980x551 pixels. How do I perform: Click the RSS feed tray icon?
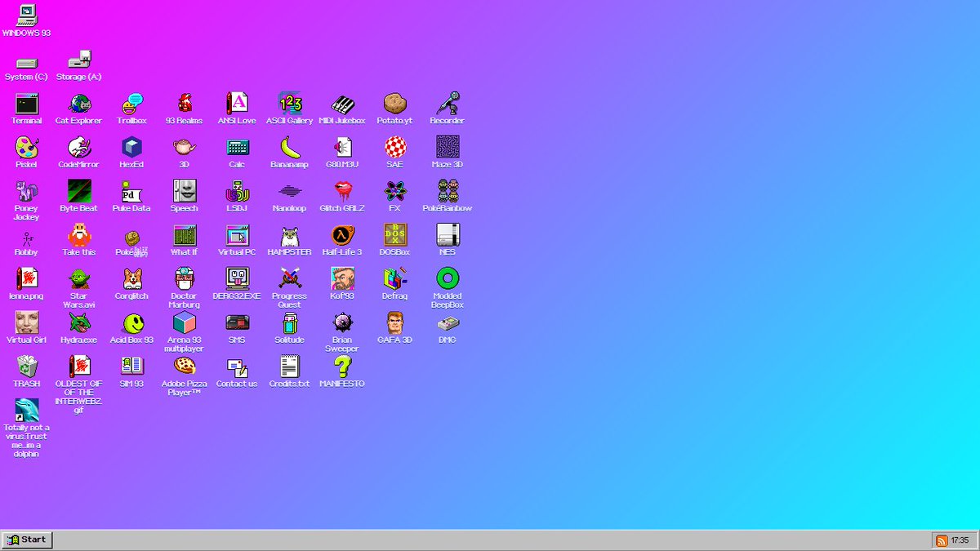coord(942,540)
